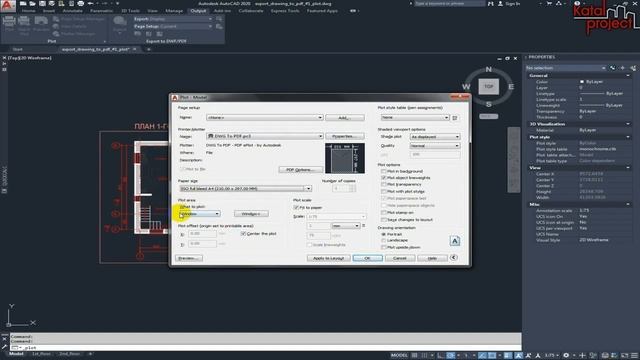The width and height of the screenshot is (640, 360).
Task: Toggle Save changes to layout checkbox
Action: [384, 220]
